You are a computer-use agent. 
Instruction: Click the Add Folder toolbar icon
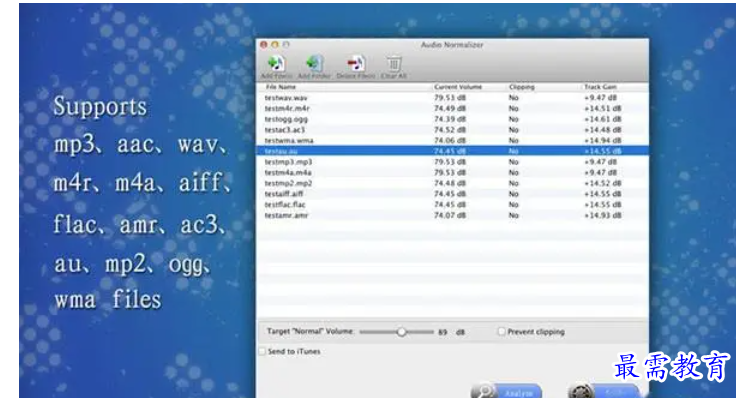[314, 64]
